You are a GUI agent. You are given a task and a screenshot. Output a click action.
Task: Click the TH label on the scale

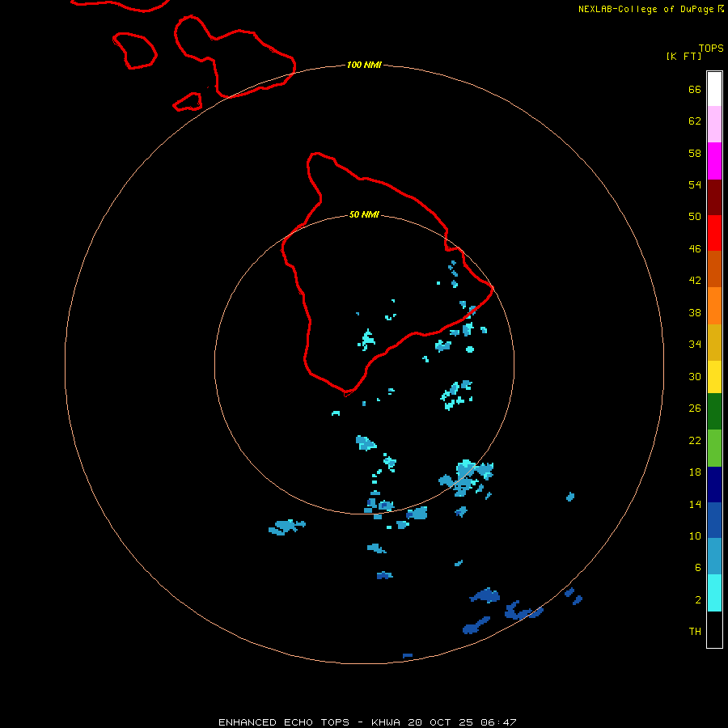coord(695,632)
